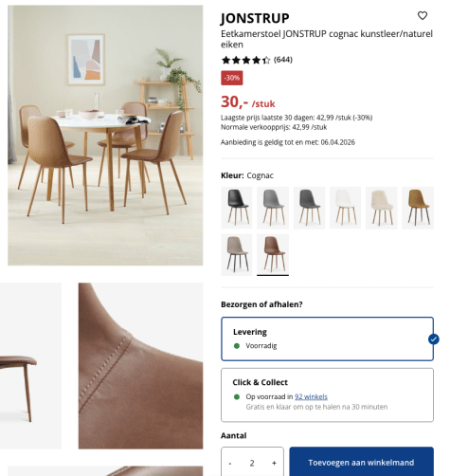Click the quantity input field showing 2
450x476 pixels.
(252, 463)
